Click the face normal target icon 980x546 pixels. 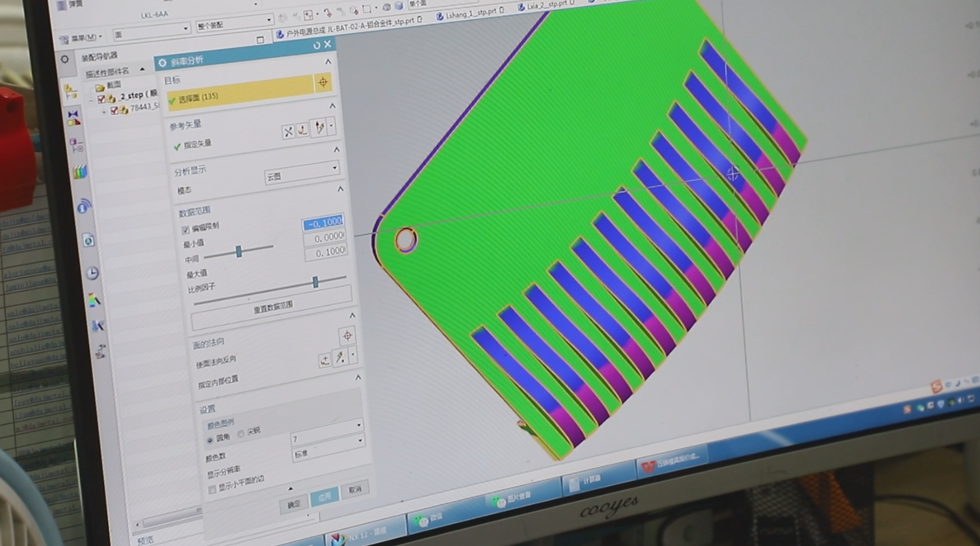pyautogui.click(x=347, y=335)
